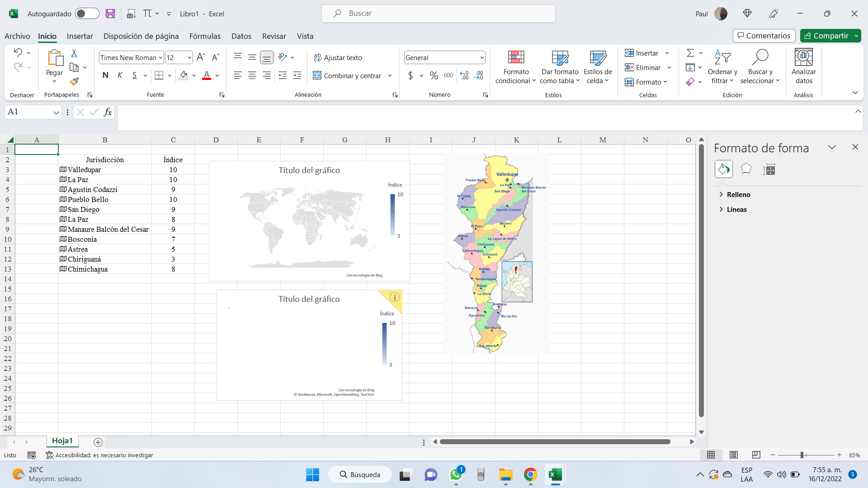The height and width of the screenshot is (488, 868).
Task: Increase font size icon
Action: click(201, 57)
